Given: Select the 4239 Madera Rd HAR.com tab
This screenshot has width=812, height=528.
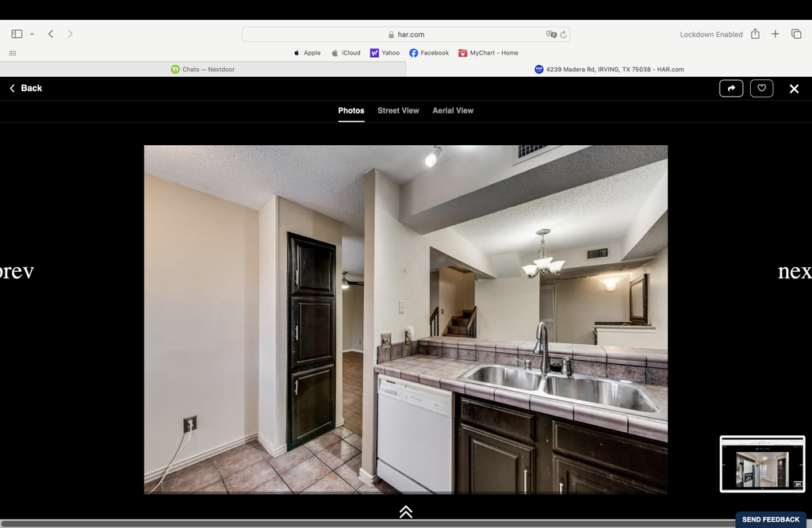Looking at the screenshot, I should click(x=609, y=69).
